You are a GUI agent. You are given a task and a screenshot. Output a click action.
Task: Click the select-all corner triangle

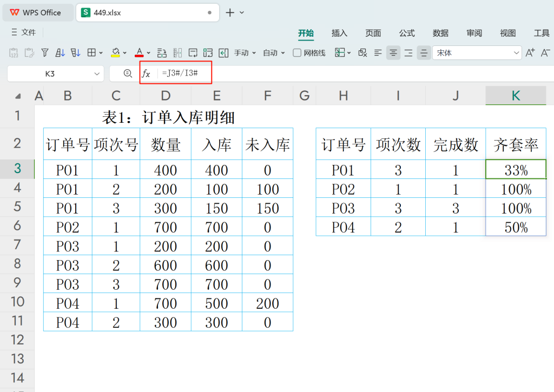pyautogui.click(x=18, y=96)
